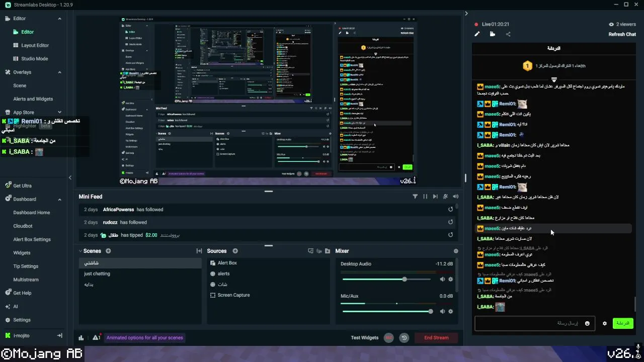
Task: Open the scene transitions icon
Action: click(199, 251)
